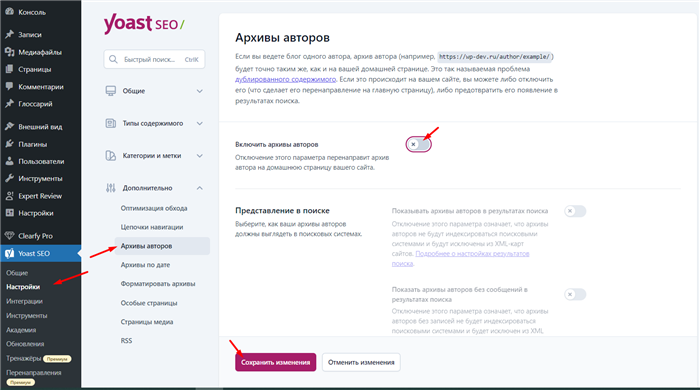700x390 pixels.
Task: Click the Представление в поиске heading
Action: pos(283,211)
